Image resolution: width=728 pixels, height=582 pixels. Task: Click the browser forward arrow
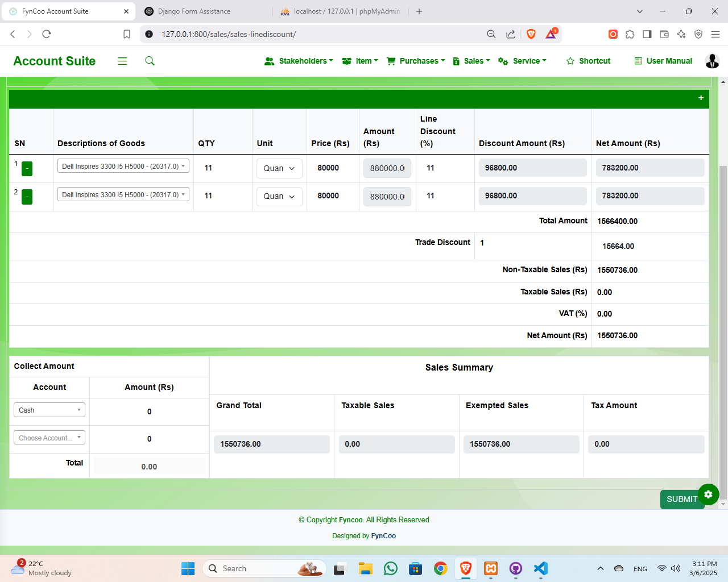click(30, 34)
